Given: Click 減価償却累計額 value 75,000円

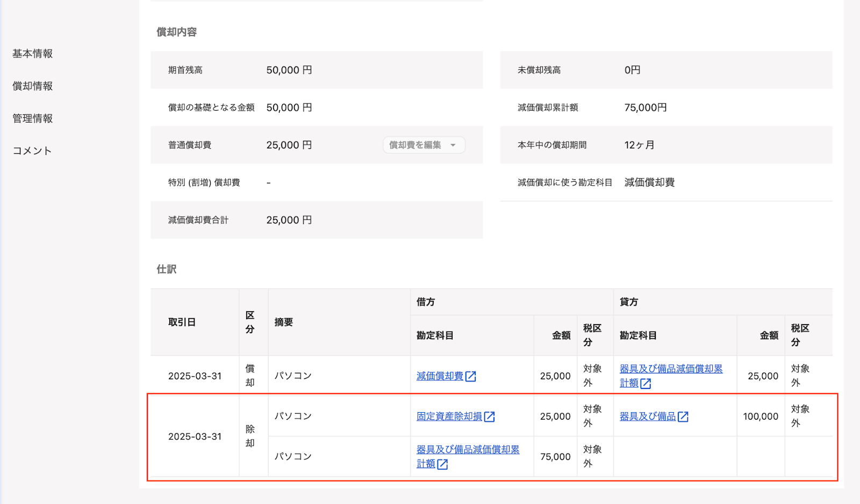Looking at the screenshot, I should tap(646, 107).
